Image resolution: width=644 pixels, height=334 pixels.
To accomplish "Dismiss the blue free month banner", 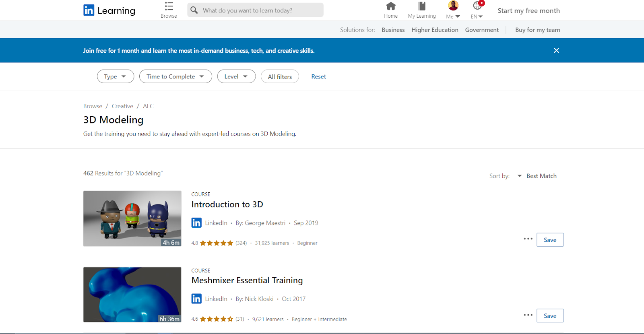I will click(556, 50).
